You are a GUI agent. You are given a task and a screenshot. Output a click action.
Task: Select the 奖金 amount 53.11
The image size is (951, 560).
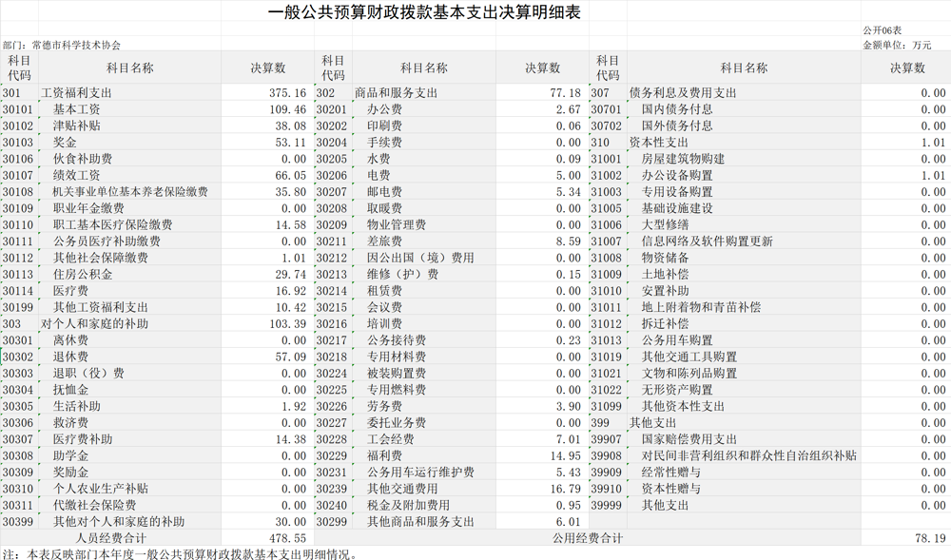pos(291,143)
